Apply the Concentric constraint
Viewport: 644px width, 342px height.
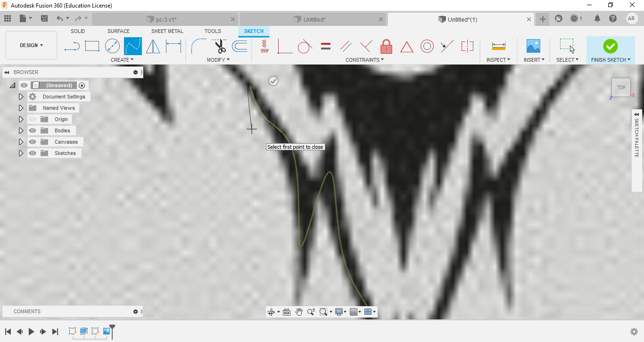(427, 46)
